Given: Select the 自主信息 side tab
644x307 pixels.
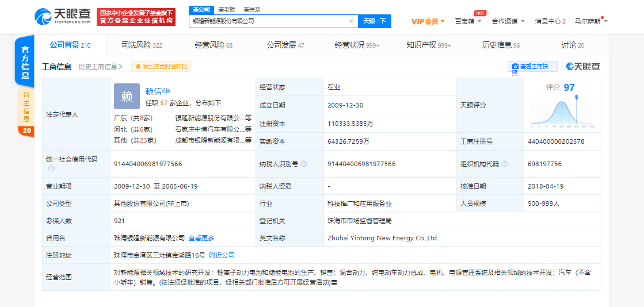Looking at the screenshot, I should point(25,107).
